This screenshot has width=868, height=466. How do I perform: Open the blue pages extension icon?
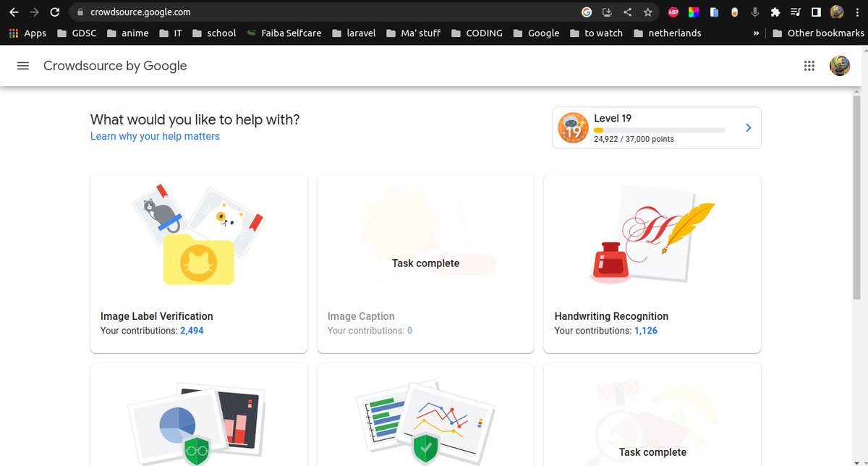click(714, 12)
